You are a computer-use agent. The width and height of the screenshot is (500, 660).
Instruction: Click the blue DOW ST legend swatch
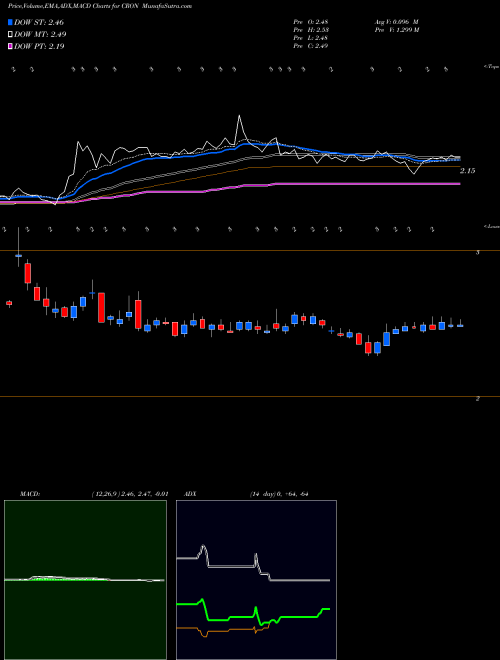tap(10, 22)
